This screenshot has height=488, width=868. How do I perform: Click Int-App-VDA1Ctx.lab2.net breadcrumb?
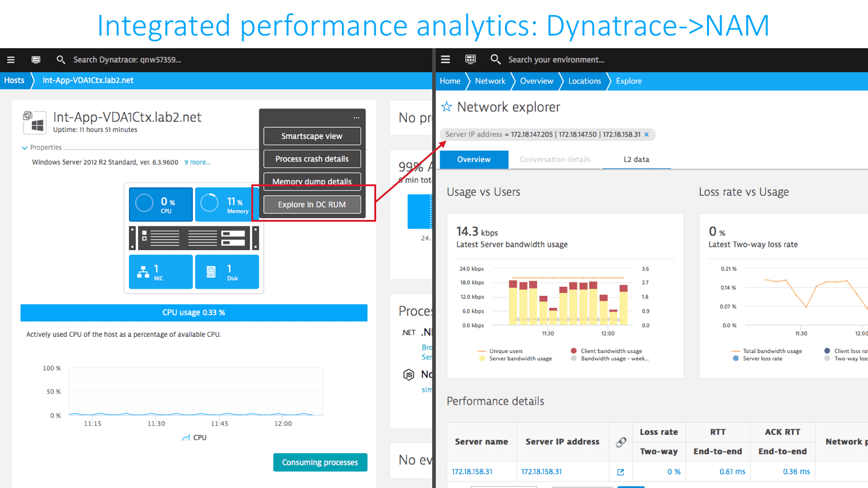pos(88,81)
